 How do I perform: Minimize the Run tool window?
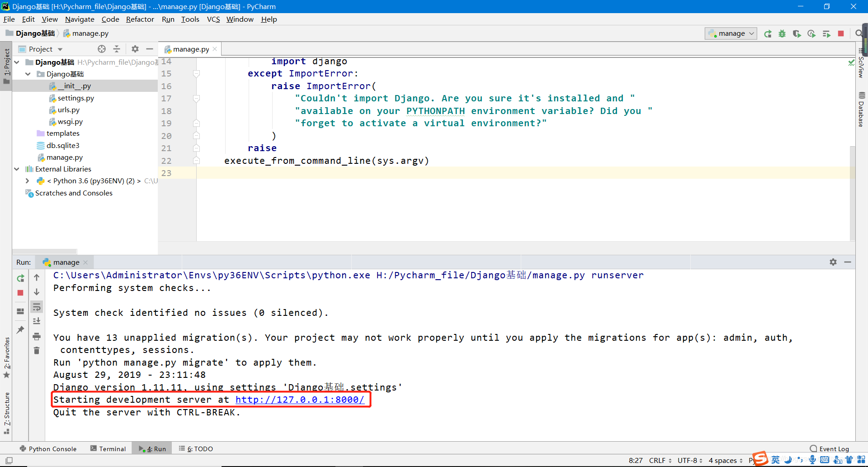click(x=848, y=262)
